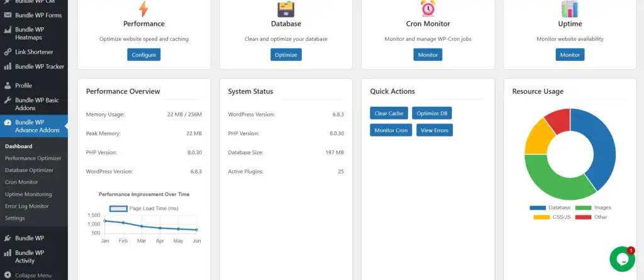Viewport: 644px width, 280px height.
Task: Select Bundle WP Advance Addons menu
Action: point(34,126)
